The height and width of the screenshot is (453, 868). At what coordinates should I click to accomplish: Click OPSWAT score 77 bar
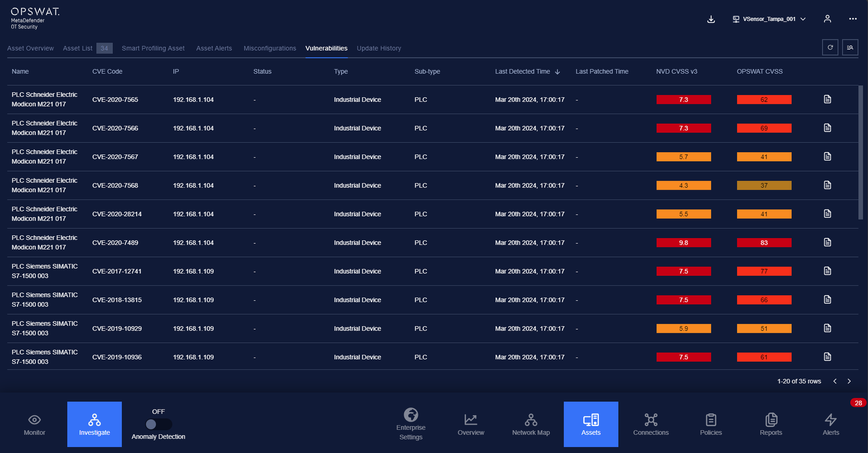[x=764, y=272]
